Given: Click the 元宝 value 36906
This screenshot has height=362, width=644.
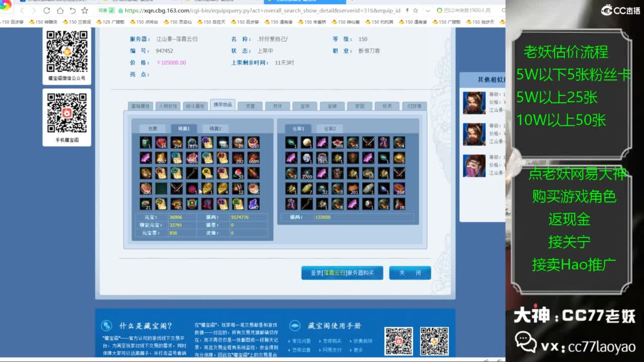Looking at the screenshot, I should tap(176, 217).
